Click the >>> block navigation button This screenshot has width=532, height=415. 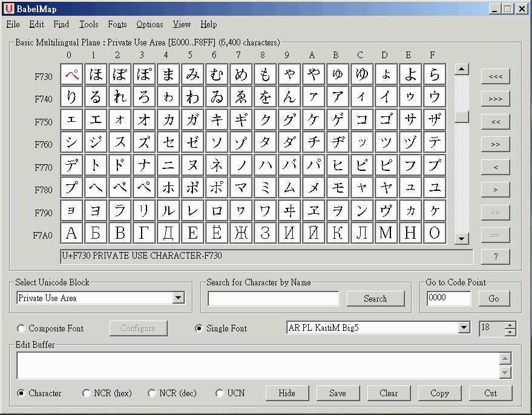click(x=495, y=99)
